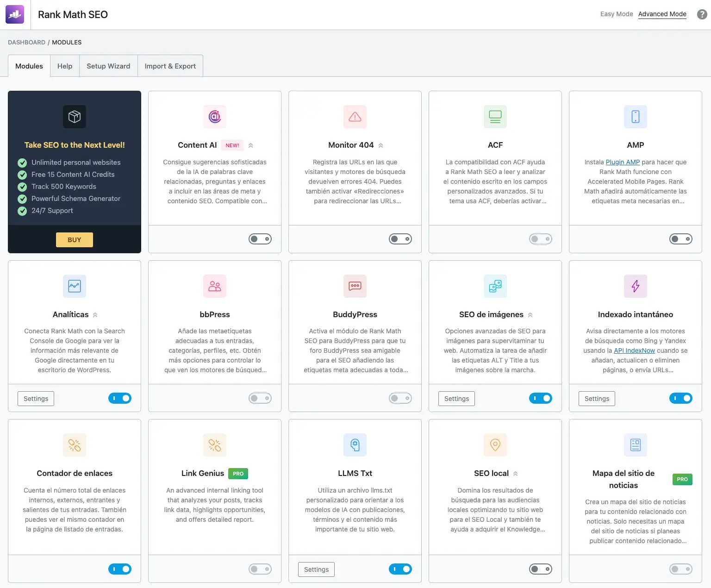711x588 pixels.
Task: Disable the Analíticas module toggle
Action: (x=120, y=398)
